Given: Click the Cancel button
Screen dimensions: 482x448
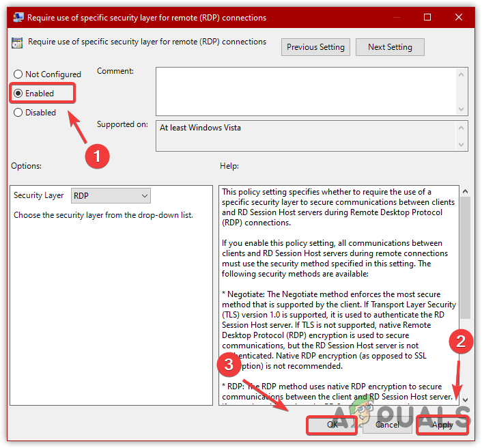Looking at the screenshot, I should 387,425.
